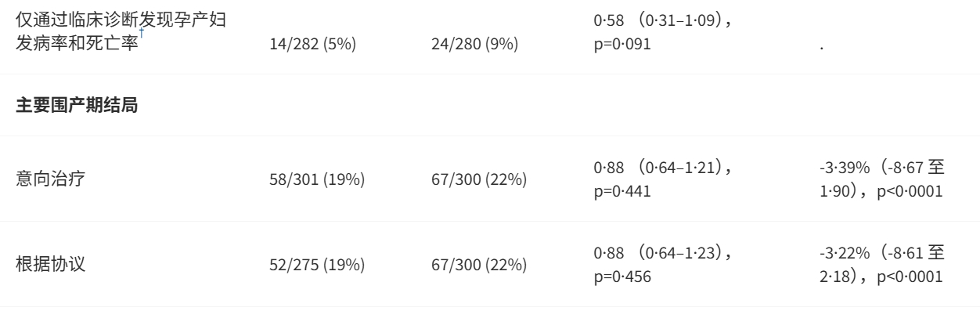Open the dagger footnote marker after 死亡率
Viewport: 980px width, 311px height.
pyautogui.click(x=141, y=34)
